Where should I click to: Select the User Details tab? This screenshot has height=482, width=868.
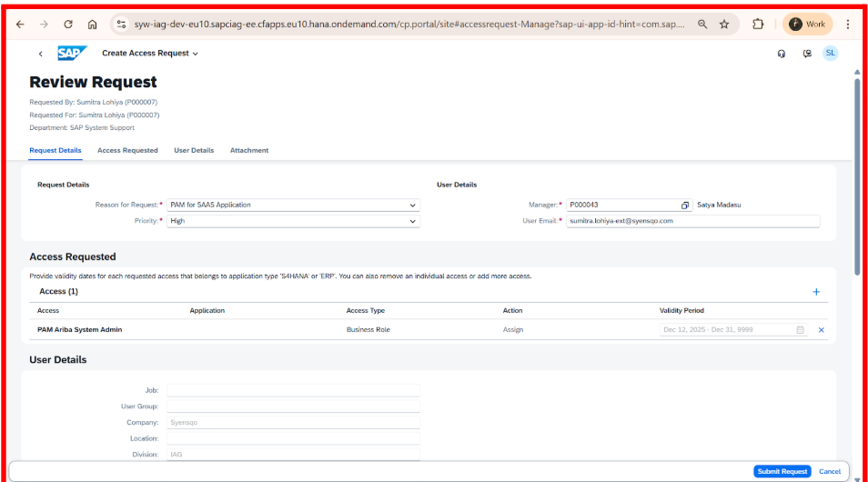coord(194,150)
